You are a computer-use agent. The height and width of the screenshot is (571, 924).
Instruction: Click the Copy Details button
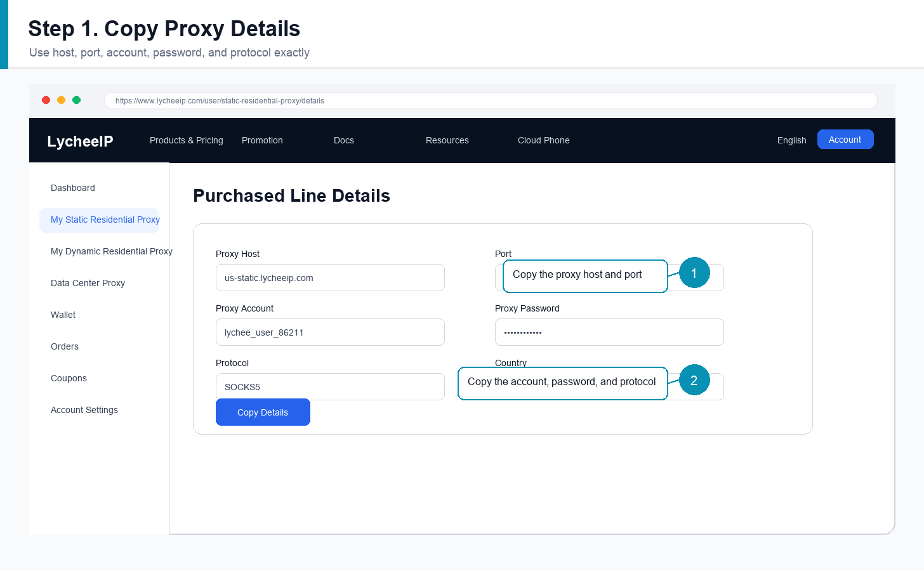[263, 412]
